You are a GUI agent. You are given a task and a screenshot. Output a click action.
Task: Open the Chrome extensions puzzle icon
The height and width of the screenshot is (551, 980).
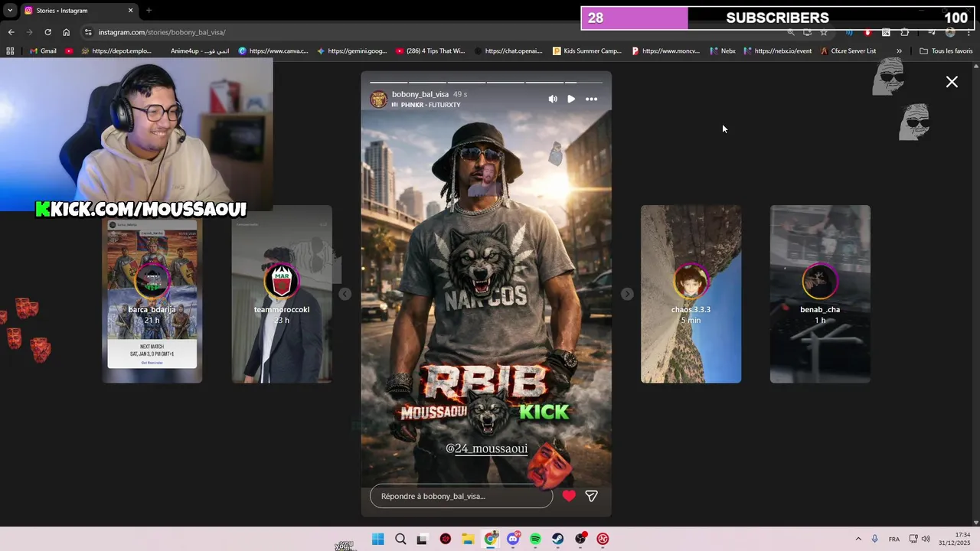[905, 32]
